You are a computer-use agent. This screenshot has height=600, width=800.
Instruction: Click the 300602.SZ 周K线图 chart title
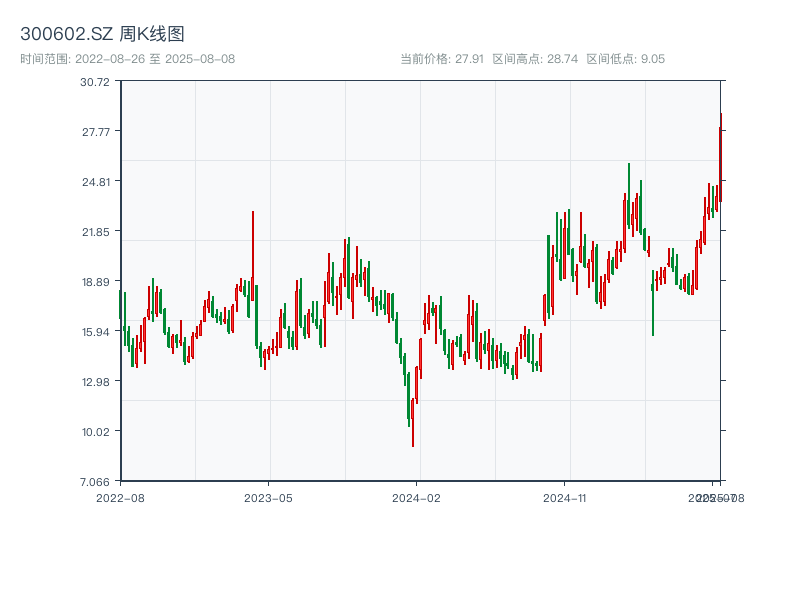102,34
